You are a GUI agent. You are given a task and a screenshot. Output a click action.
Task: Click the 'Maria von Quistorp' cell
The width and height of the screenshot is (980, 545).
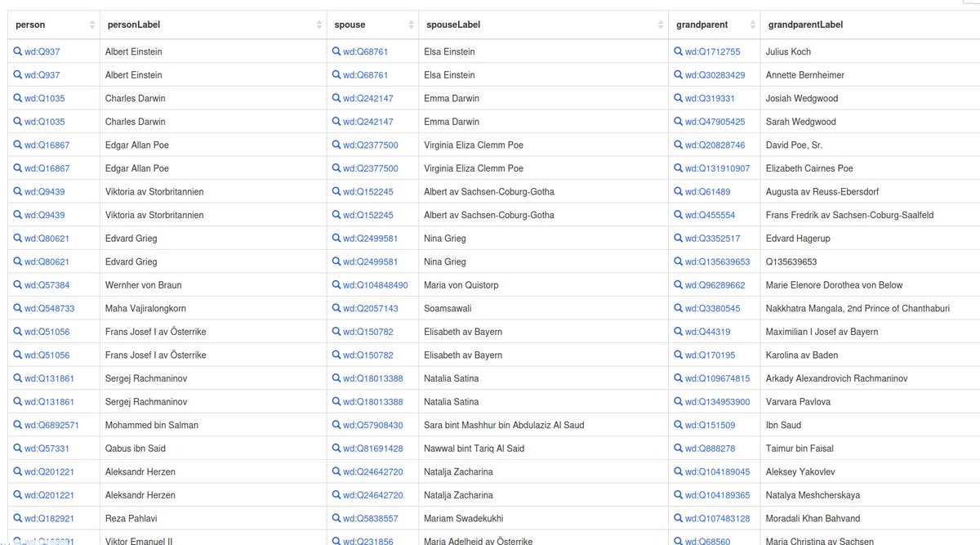(x=543, y=284)
